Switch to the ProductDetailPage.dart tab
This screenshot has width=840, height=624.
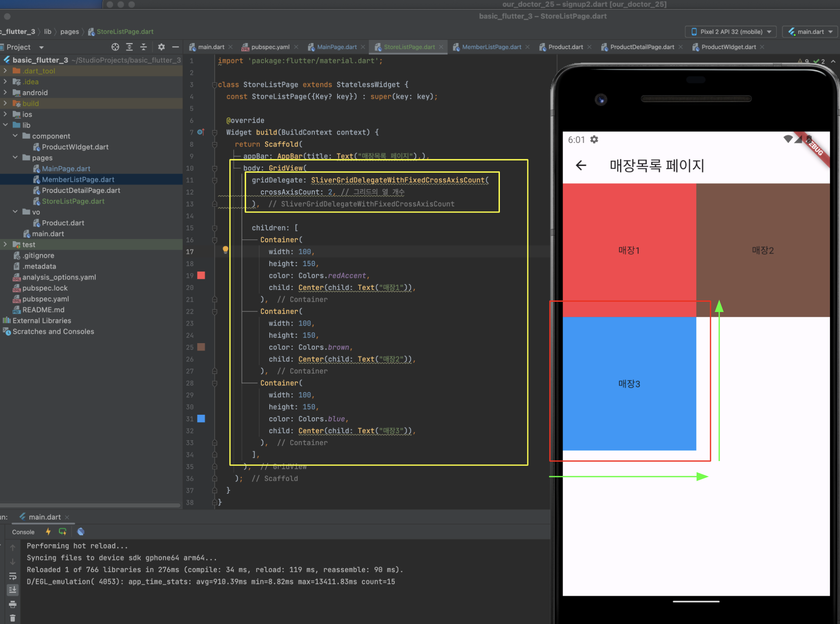[642, 47]
